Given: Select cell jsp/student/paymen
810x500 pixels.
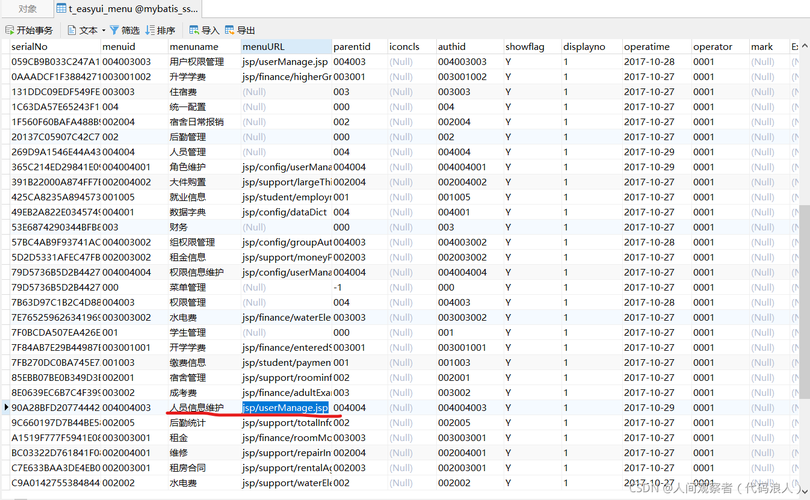Looking at the screenshot, I should tap(286, 362).
